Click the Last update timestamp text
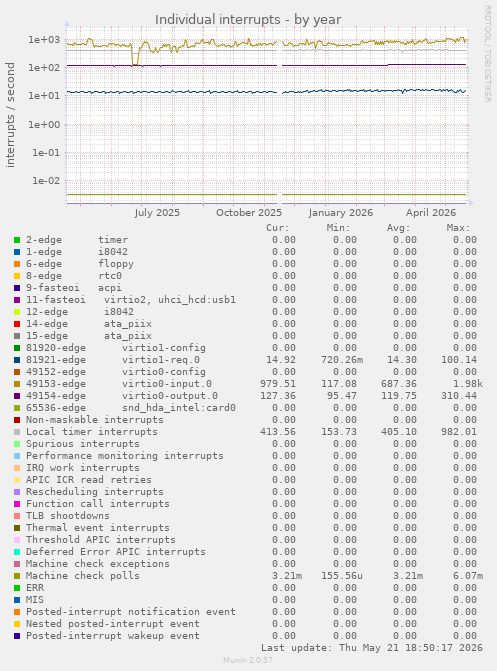Image resolution: width=497 pixels, height=671 pixels. tap(372, 648)
